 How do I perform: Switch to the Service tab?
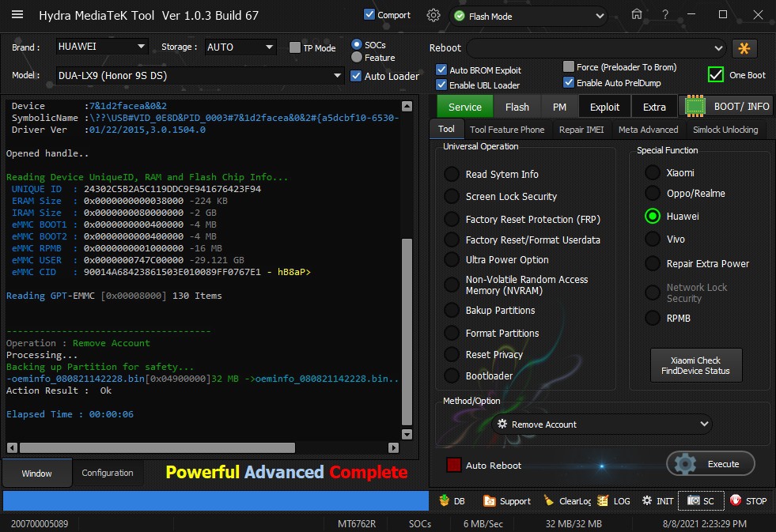[x=464, y=107]
